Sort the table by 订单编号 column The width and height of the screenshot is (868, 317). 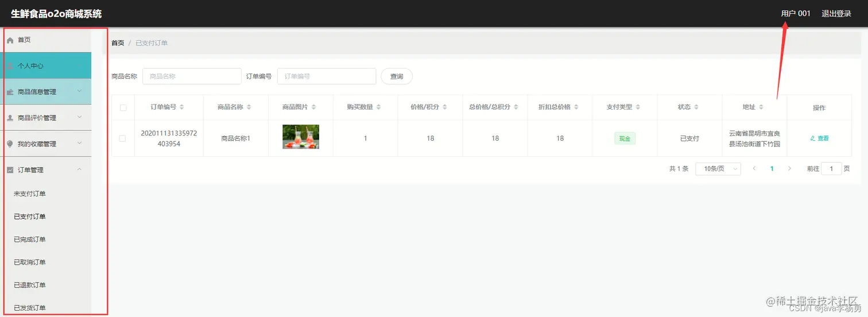[x=182, y=107]
